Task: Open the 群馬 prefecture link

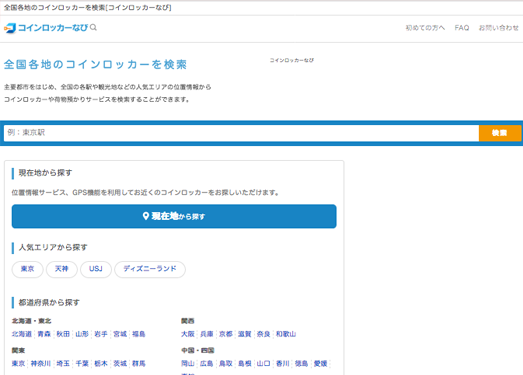Action: [139, 363]
